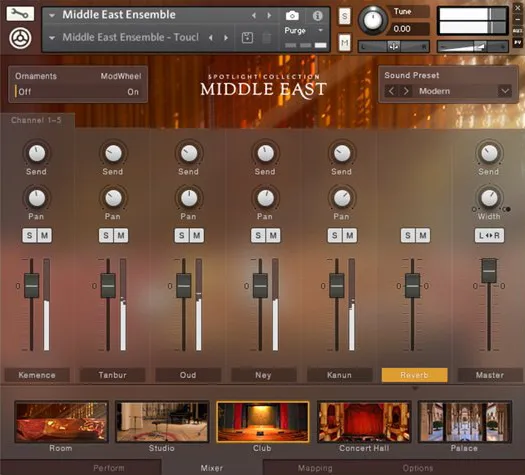
Task: Choose the Room reverb thumbnail
Action: pos(61,422)
